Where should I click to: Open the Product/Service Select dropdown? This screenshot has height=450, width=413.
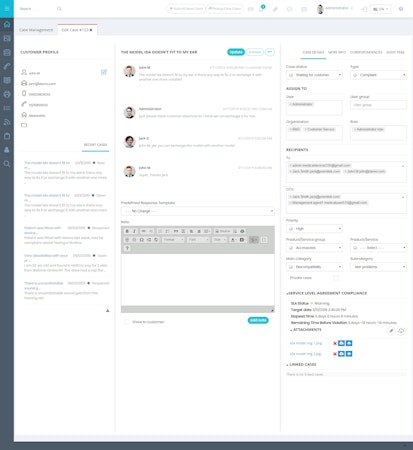click(378, 248)
